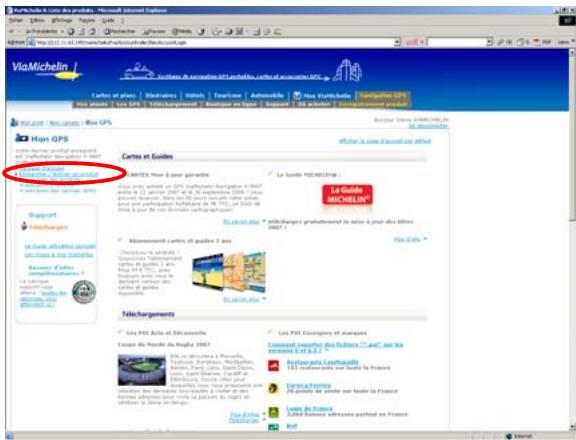576x440 pixels.
Task: Click the Mon profil breadcrumb link
Action: tap(32, 123)
